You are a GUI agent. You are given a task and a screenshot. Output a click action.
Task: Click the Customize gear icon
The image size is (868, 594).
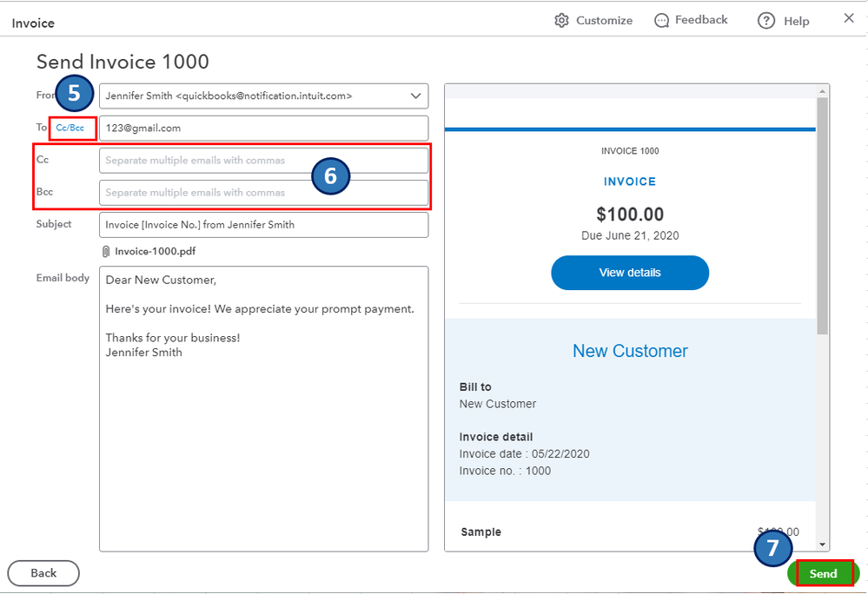561,20
